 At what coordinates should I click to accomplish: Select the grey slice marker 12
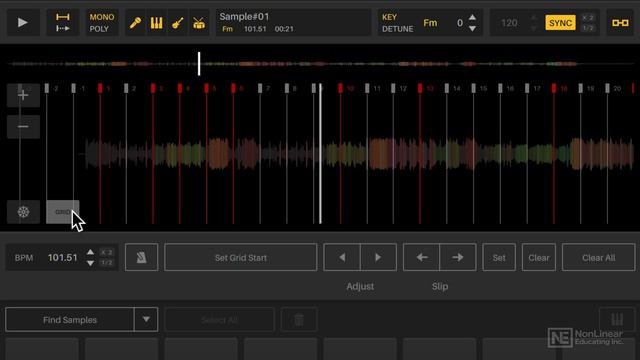coord(393,88)
